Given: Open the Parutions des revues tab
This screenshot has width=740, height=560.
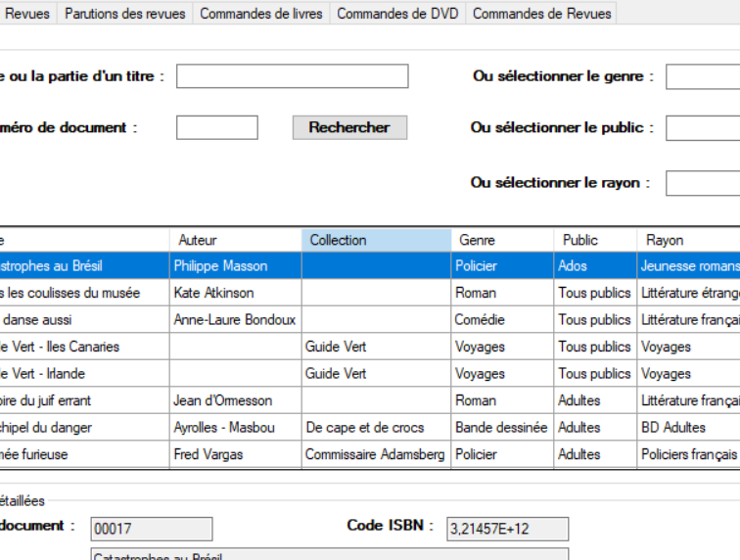Looking at the screenshot, I should pyautogui.click(x=124, y=14).
